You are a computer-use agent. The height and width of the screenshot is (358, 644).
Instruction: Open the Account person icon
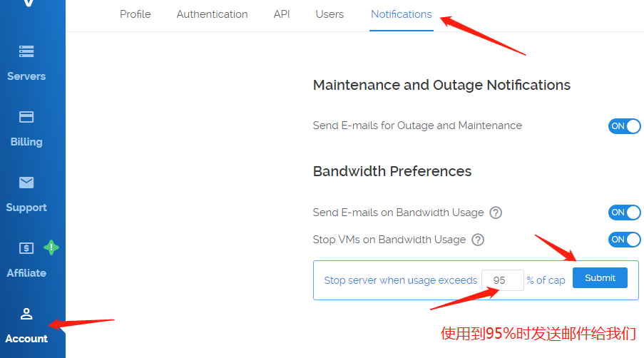[26, 314]
